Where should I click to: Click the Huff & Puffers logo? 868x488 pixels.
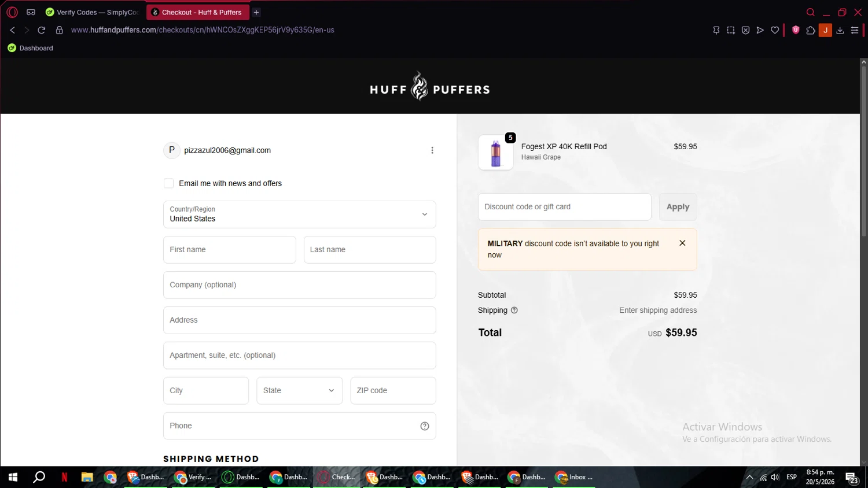pos(430,86)
